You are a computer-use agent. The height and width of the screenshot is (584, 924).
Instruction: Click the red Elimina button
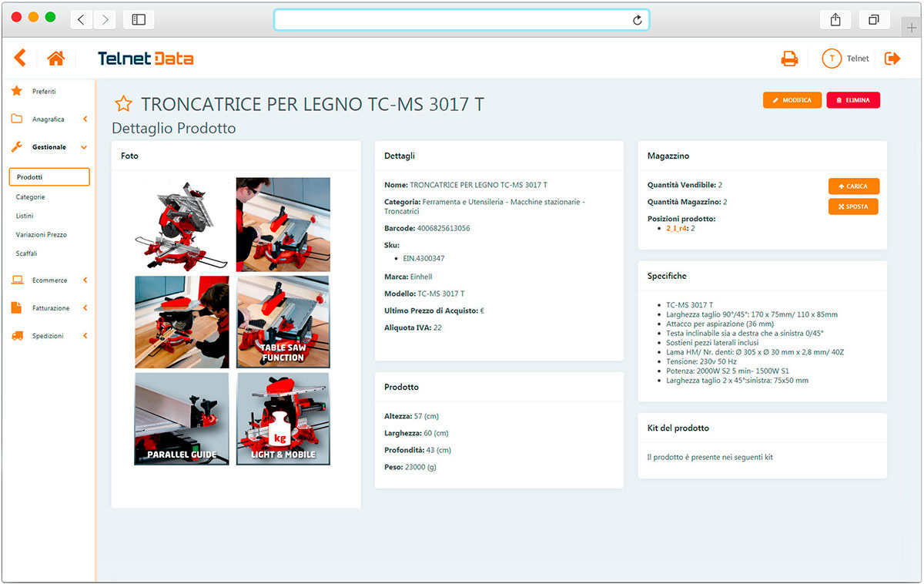pos(853,100)
